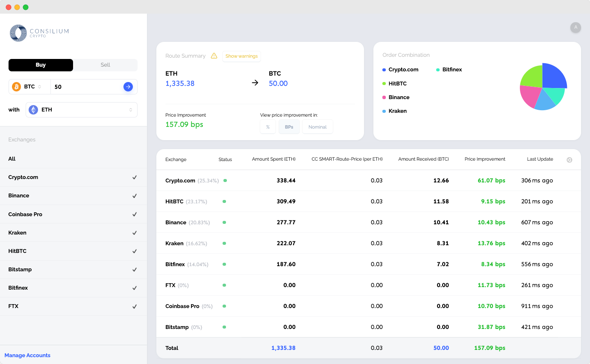
Task: Toggle FTX exchange checkmark in sidebar
Action: (135, 306)
